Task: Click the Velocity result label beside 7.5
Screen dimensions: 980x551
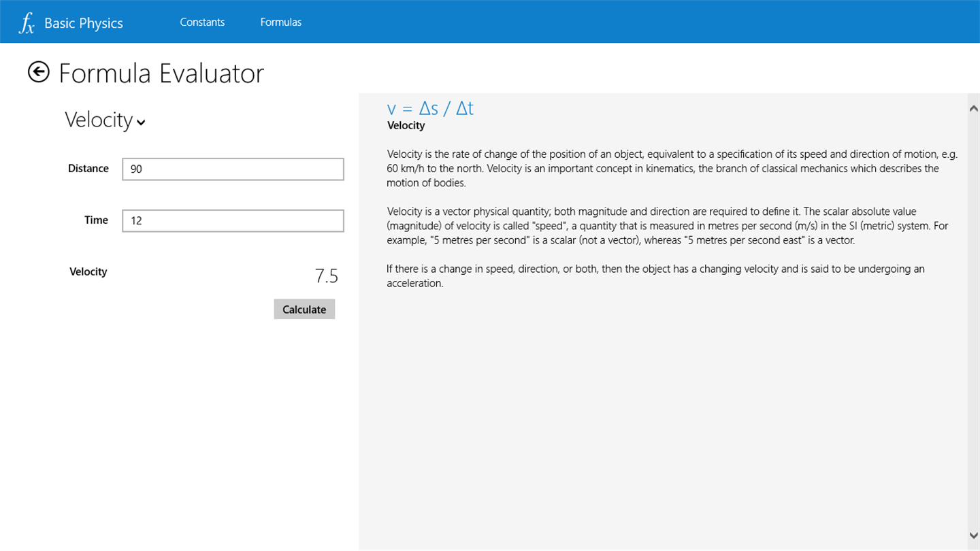Action: [88, 272]
